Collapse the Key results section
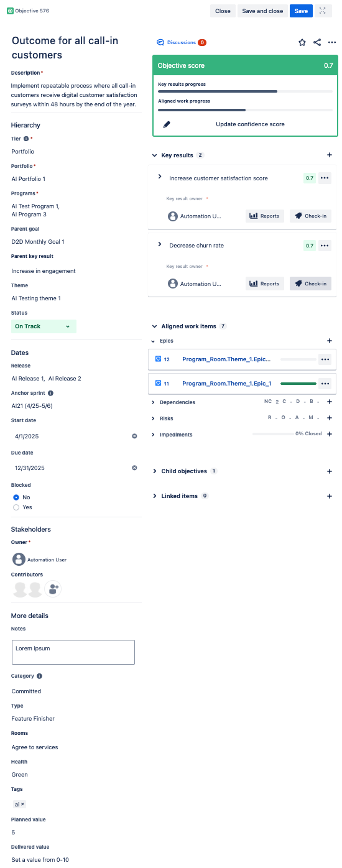342x868 pixels. coord(155,155)
